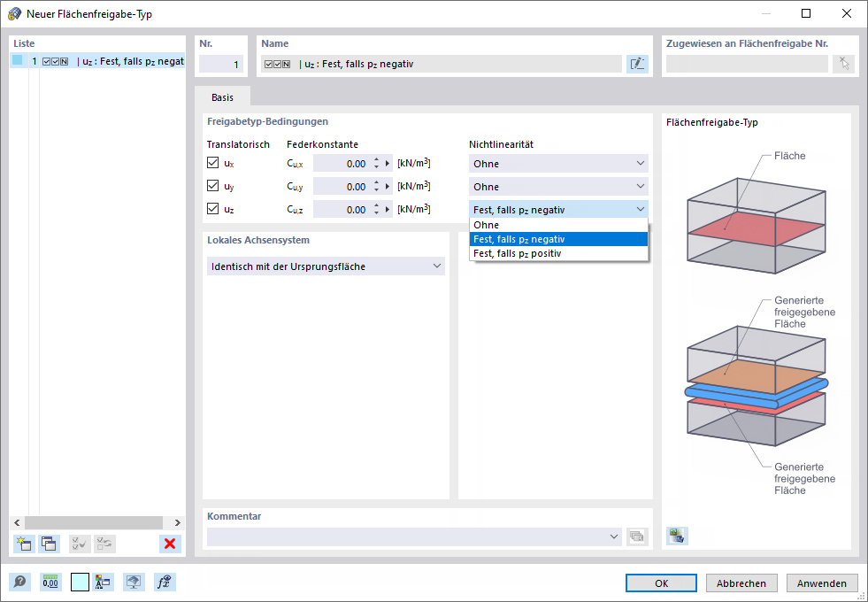Click the Cu,z spring constant field
This screenshot has width=868, height=602.
tap(342, 209)
